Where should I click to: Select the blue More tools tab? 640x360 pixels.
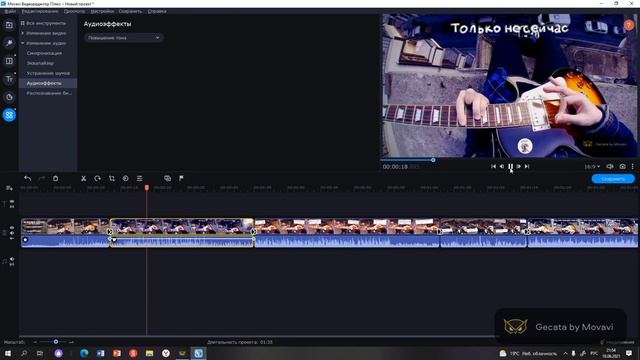point(9,115)
